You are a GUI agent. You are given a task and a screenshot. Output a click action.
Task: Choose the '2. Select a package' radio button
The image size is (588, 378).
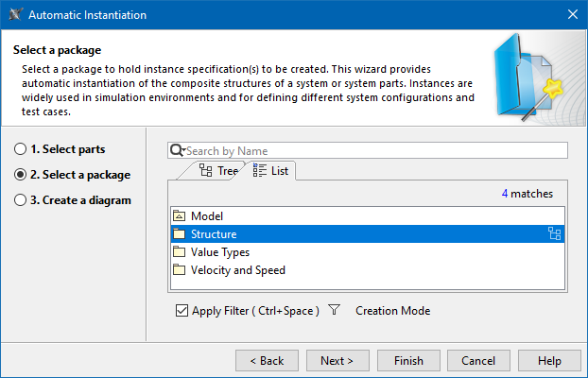pos(20,175)
